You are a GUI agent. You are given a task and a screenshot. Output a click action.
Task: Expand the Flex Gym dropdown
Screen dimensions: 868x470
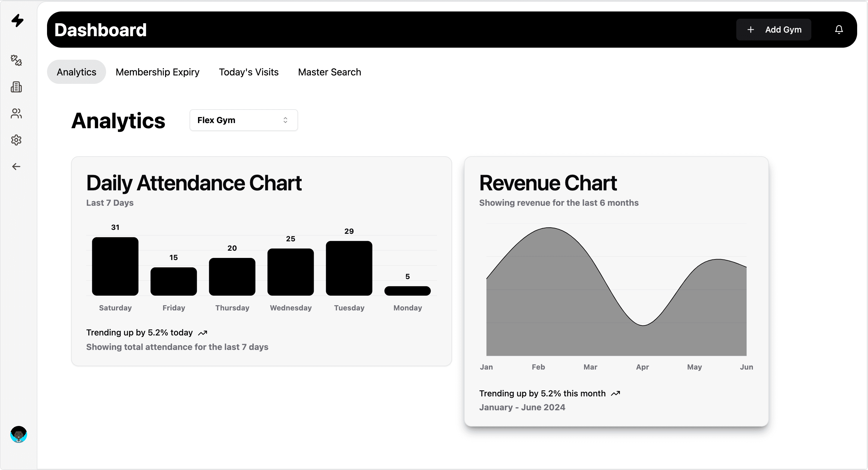pyautogui.click(x=244, y=120)
